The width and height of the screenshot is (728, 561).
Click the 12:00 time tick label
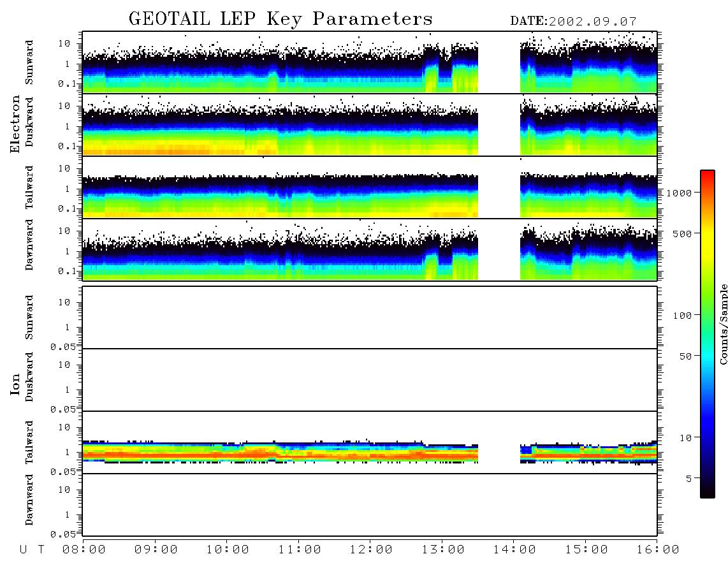[x=371, y=550]
